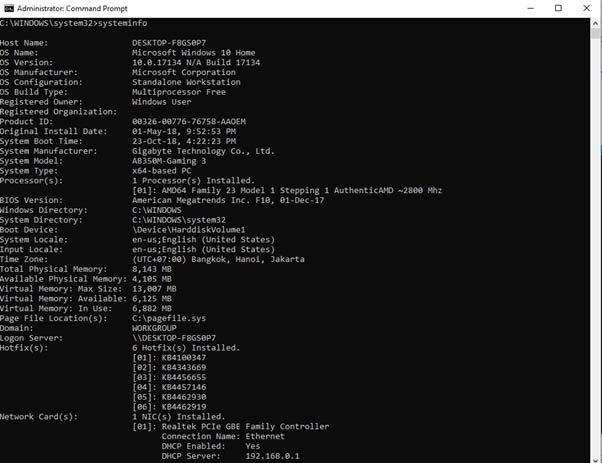
Task: Maximize the Command Prompt window
Action: 558,8
